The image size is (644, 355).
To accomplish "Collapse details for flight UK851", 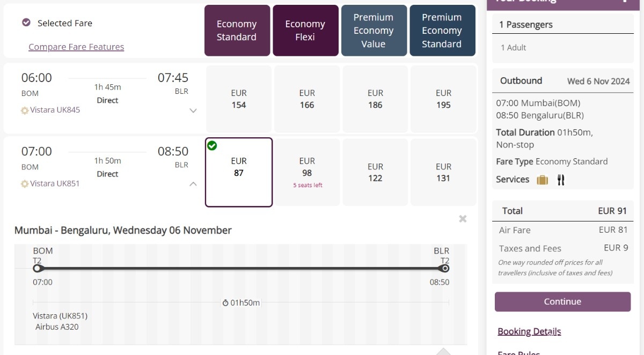I will pyautogui.click(x=193, y=184).
